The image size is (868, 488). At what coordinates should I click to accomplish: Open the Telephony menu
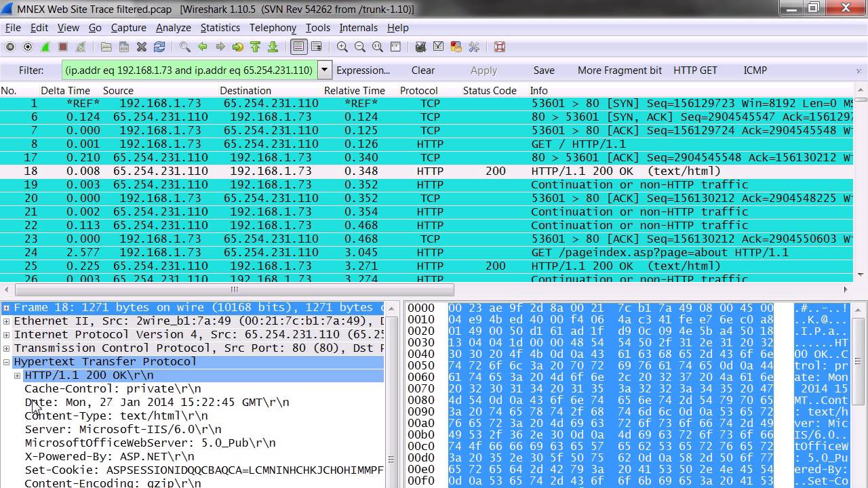pyautogui.click(x=273, y=28)
